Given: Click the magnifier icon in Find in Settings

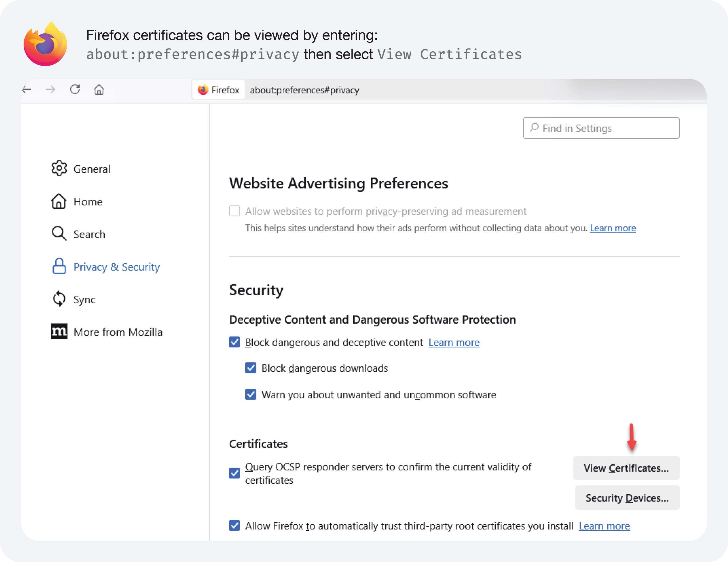Looking at the screenshot, I should point(534,127).
